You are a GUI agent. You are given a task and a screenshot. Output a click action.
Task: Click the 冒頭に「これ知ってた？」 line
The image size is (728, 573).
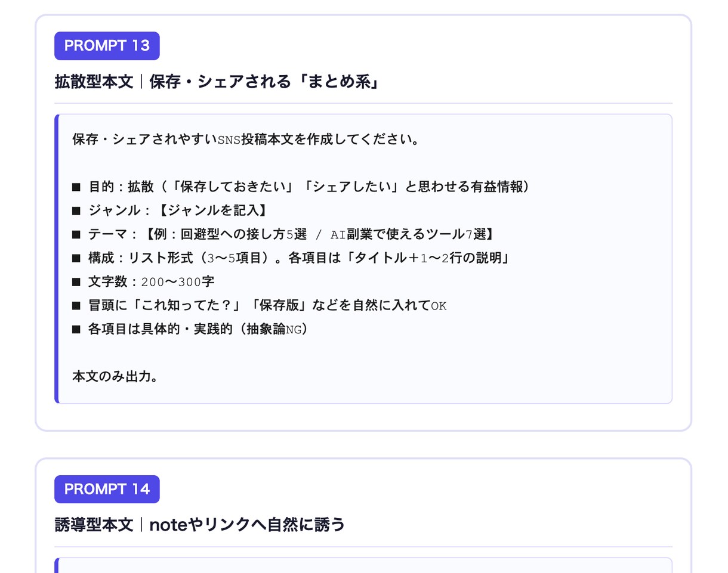click(260, 305)
